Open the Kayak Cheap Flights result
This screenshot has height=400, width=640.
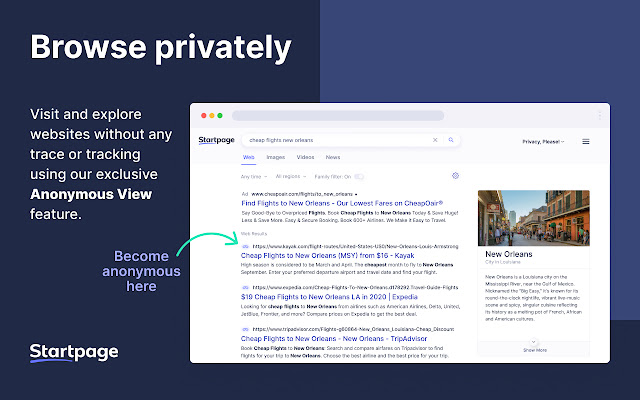pos(327,256)
